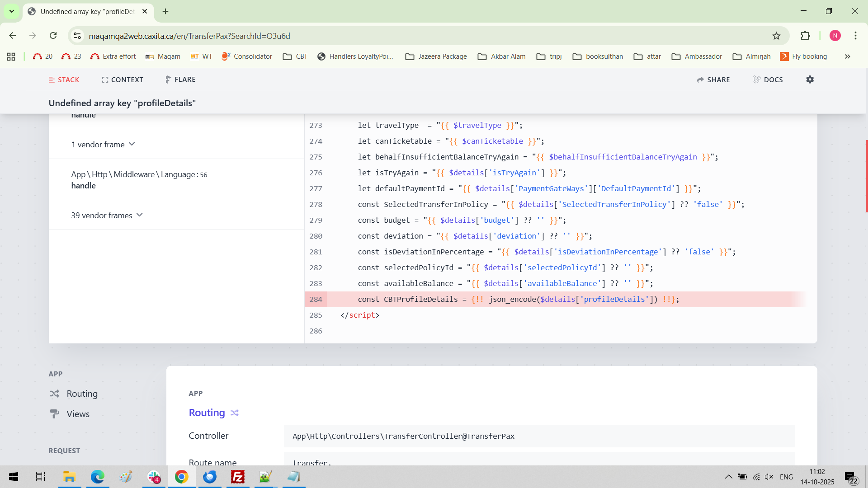
Task: Select the Middleware Language handle frame
Action: (139, 179)
